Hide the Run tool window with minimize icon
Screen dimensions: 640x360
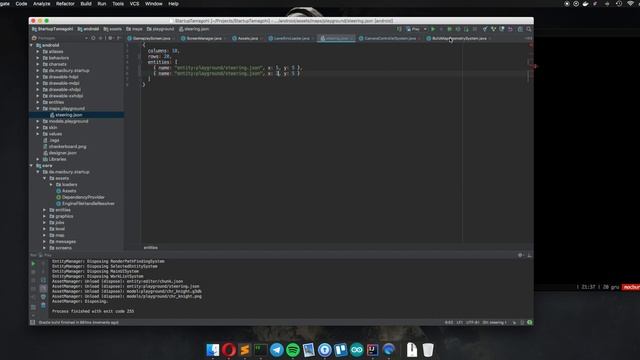coord(529,255)
